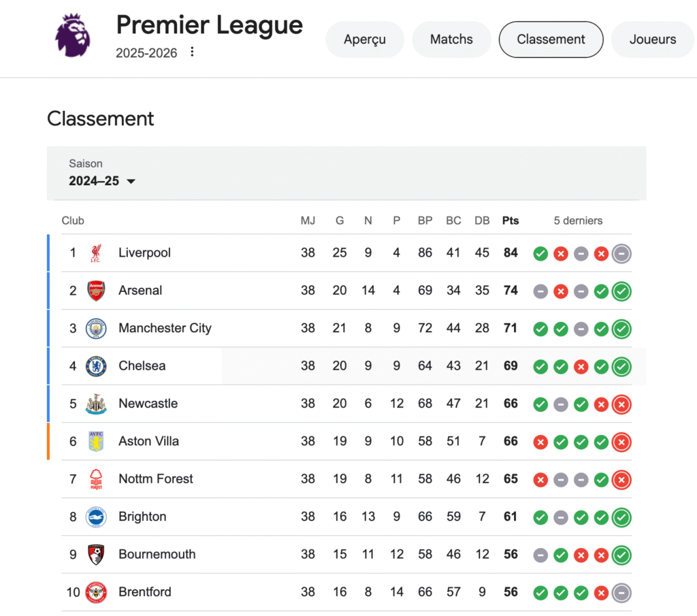Switch to the Aperçu tab
Image resolution: width=697 pixels, height=616 pixels.
[365, 39]
